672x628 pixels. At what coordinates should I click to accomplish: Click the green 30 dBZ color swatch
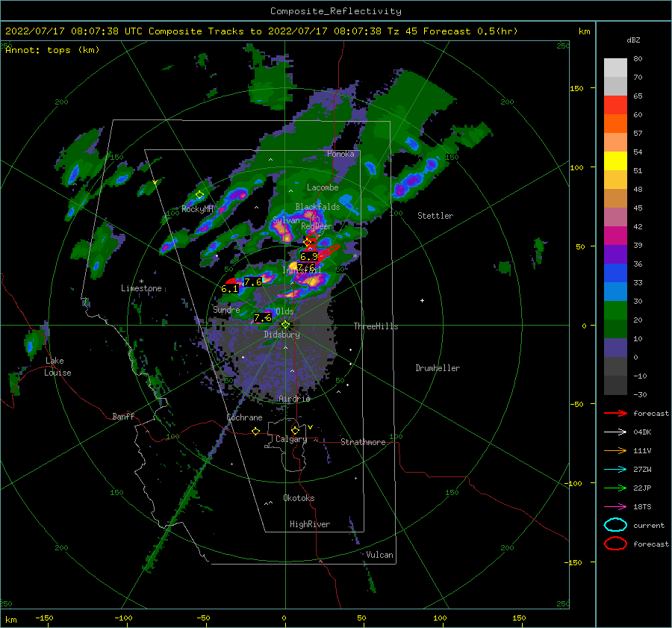coord(615,310)
